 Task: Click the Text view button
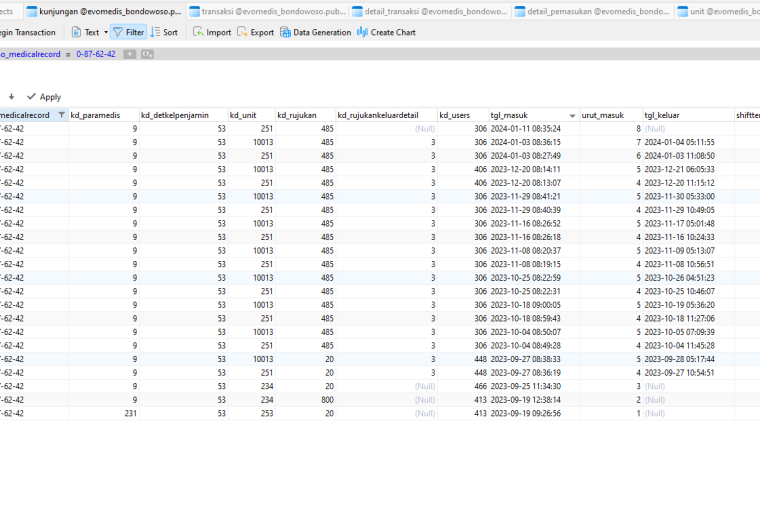point(86,32)
